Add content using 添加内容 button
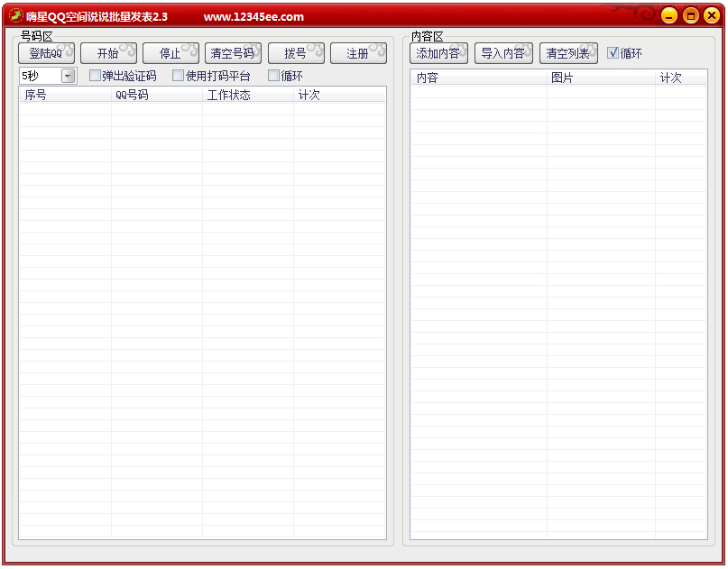This screenshot has width=728, height=569. (x=438, y=53)
